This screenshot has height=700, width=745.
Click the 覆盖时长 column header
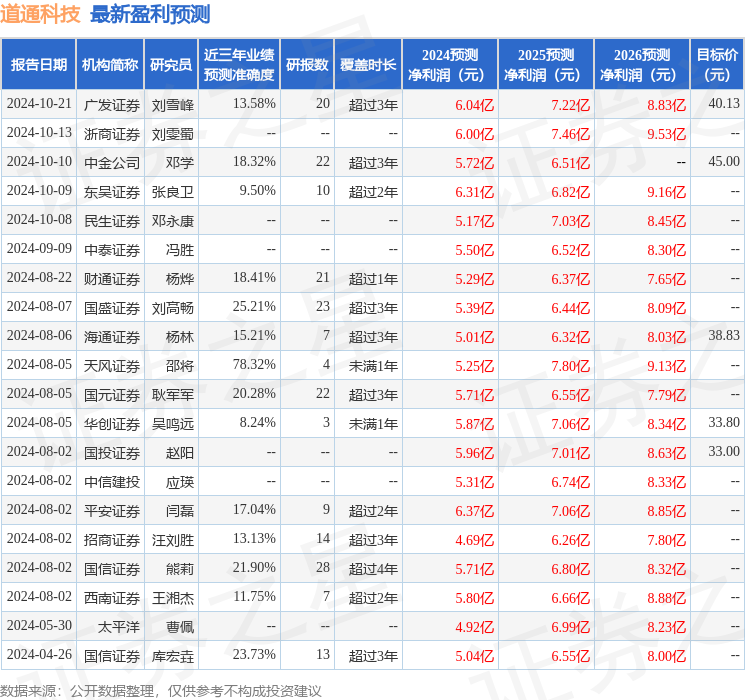(368, 65)
